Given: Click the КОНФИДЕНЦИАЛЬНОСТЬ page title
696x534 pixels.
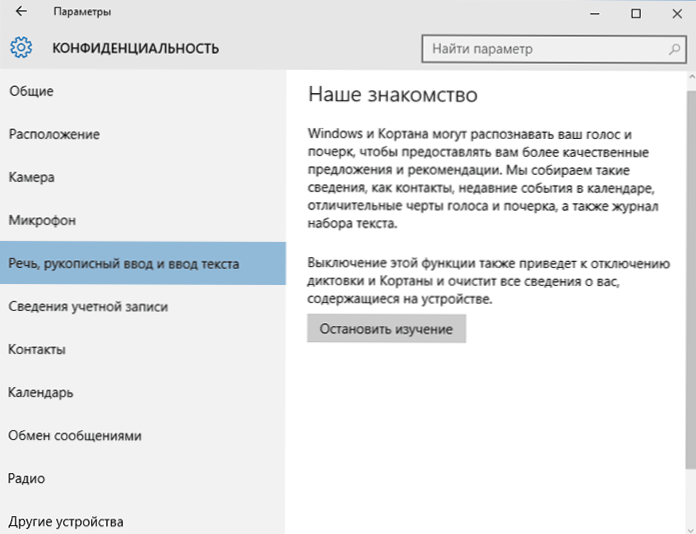Looking at the screenshot, I should [x=136, y=48].
